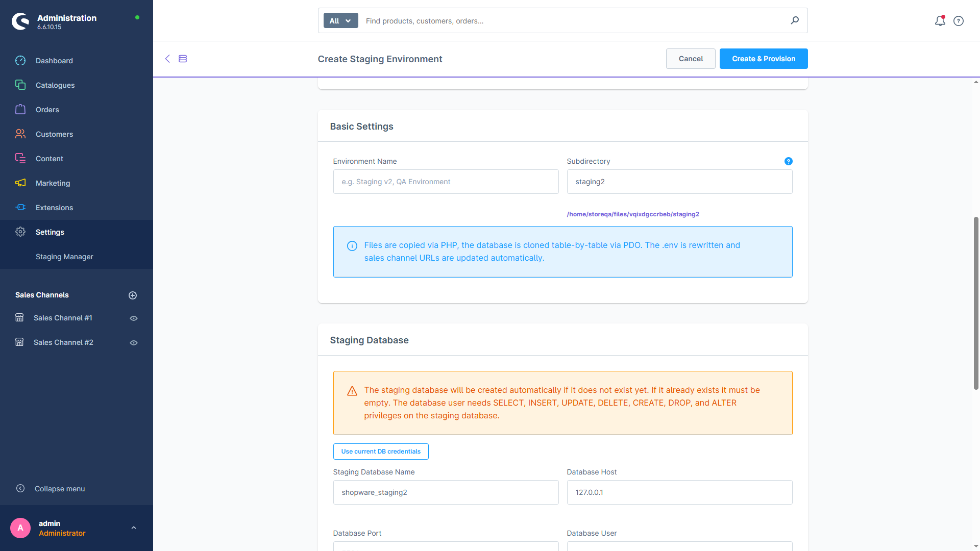Image resolution: width=980 pixels, height=551 pixels.
Task: Click Create & Provision button
Action: [x=764, y=59]
